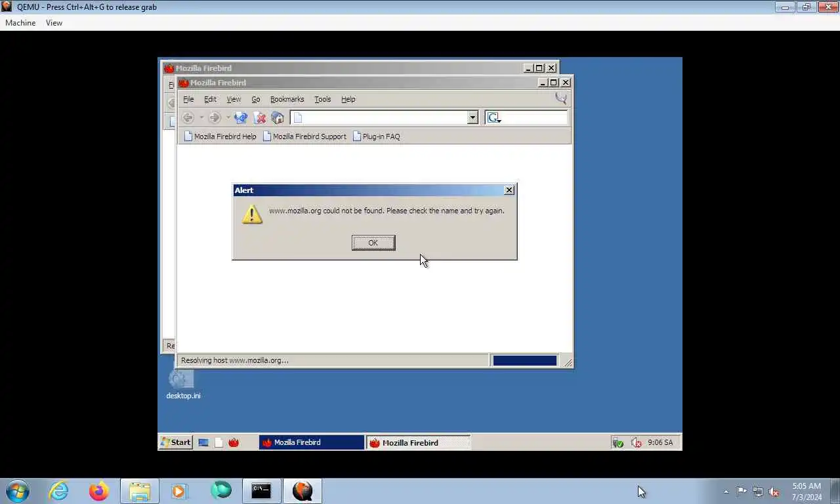Viewport: 840px width, 504px height.
Task: Switch to the second Mozilla Firebird taskbar button
Action: 419,442
